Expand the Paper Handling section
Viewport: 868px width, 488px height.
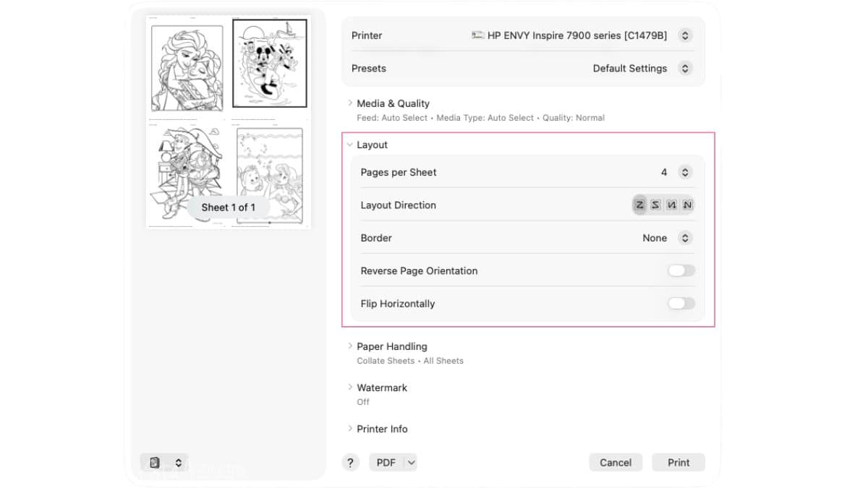(350, 346)
